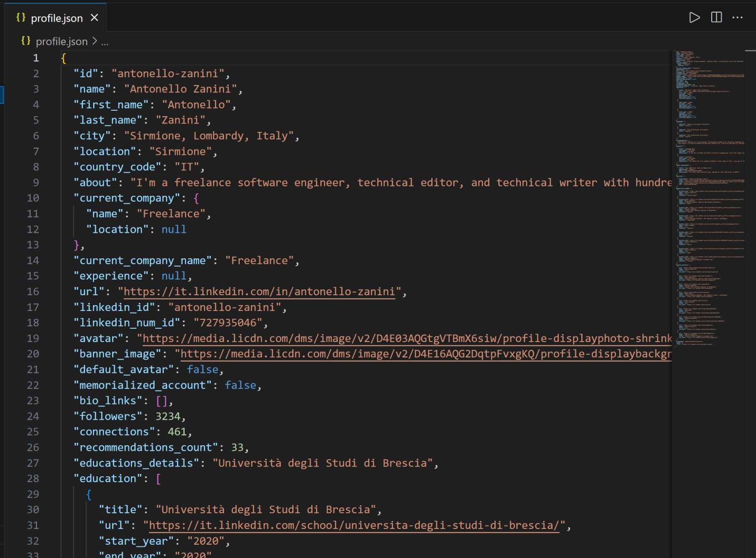Viewport: 756px width, 558px height.
Task: Open the university school URL on line 31
Action: [353, 525]
